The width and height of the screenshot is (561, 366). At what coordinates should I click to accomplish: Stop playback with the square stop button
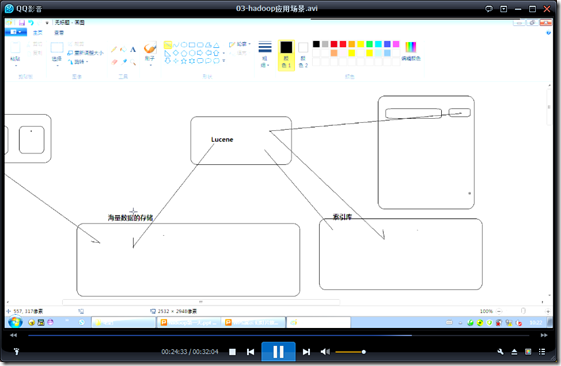click(232, 352)
